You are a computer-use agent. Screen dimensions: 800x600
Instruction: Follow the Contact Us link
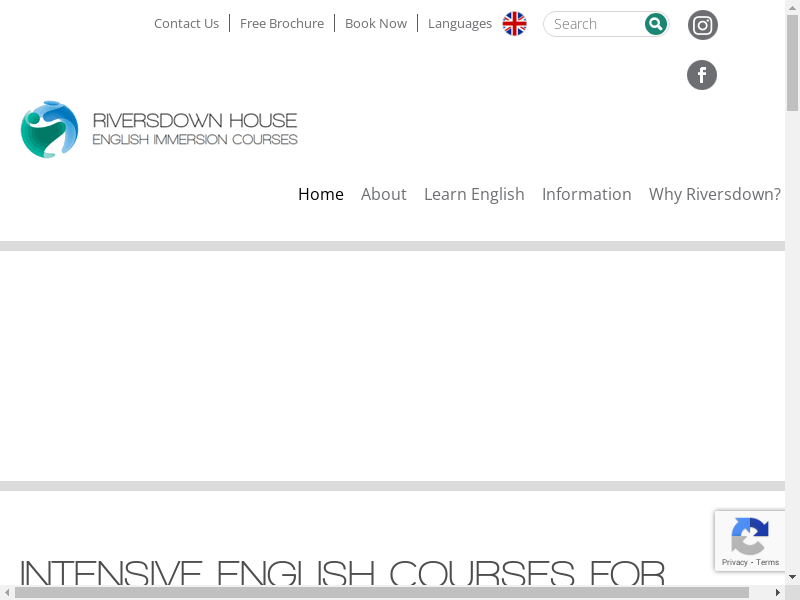[x=186, y=24]
